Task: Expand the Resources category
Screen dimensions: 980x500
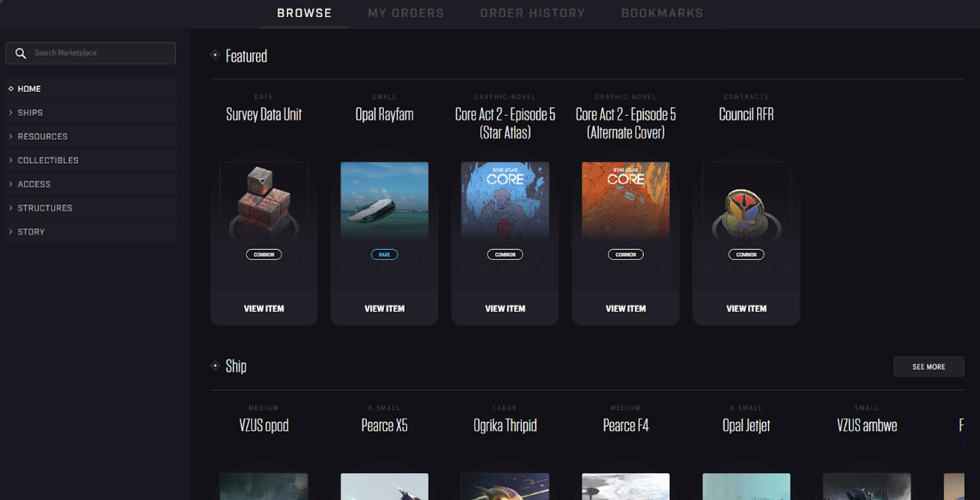Action: (42, 137)
